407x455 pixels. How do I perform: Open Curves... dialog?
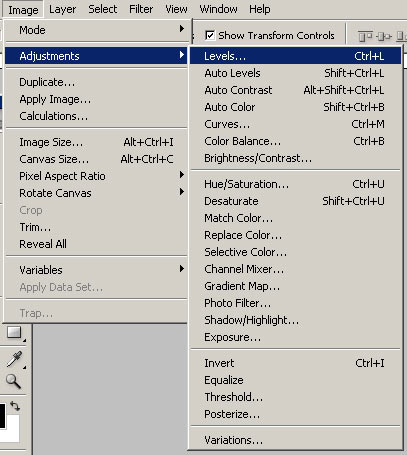[295, 124]
